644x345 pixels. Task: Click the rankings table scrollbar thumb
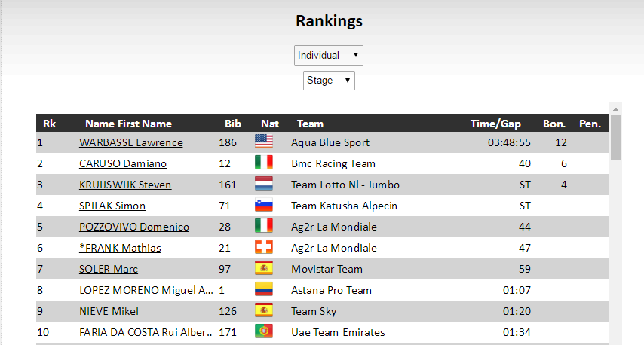click(615, 137)
